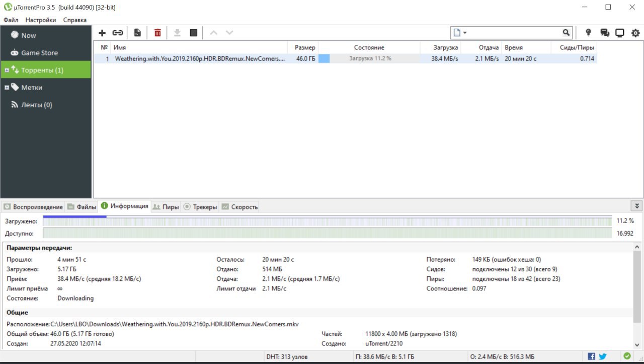Screen dimensions: 644x364
Task: Click the Facebook icon in status bar
Action: pos(591,356)
